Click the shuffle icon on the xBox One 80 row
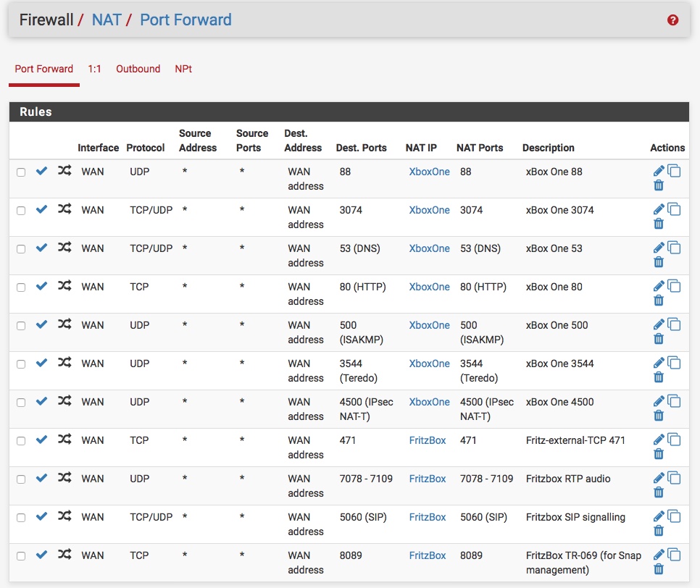Image resolution: width=700 pixels, height=588 pixels. point(64,285)
